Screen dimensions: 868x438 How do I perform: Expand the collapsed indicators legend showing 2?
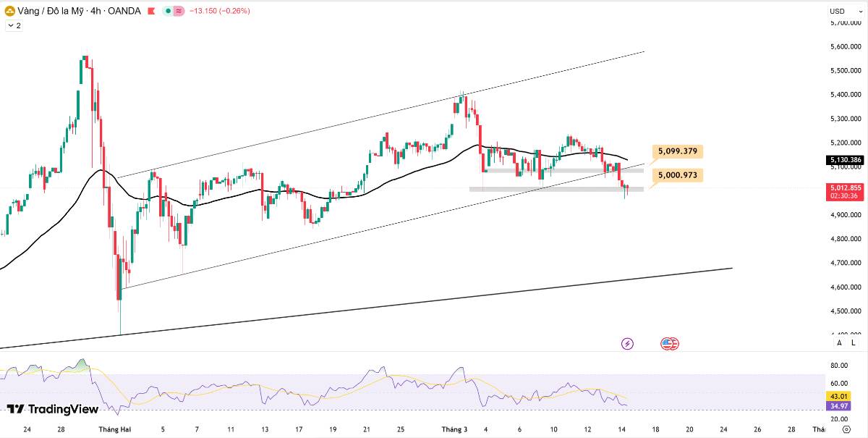[x=14, y=25]
